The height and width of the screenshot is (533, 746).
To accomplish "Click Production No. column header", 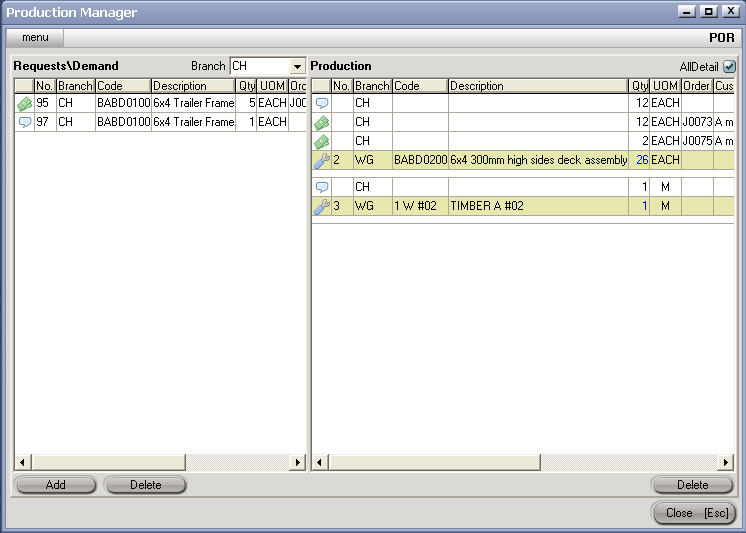I will point(342,86).
